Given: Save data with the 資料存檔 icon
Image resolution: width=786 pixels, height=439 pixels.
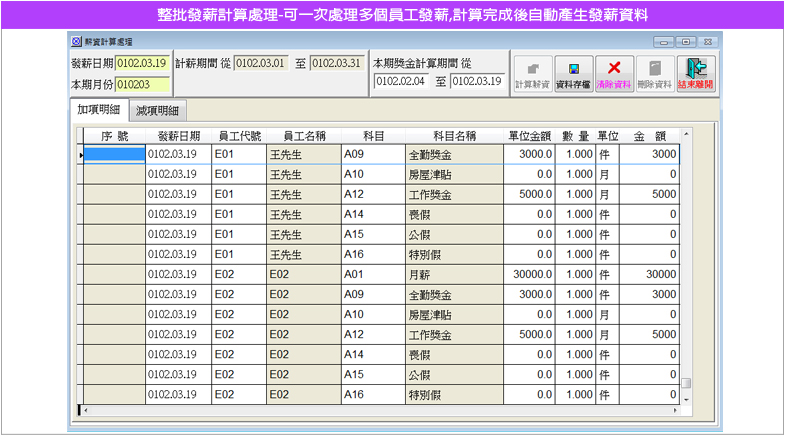Looking at the screenshot, I should tap(573, 74).
